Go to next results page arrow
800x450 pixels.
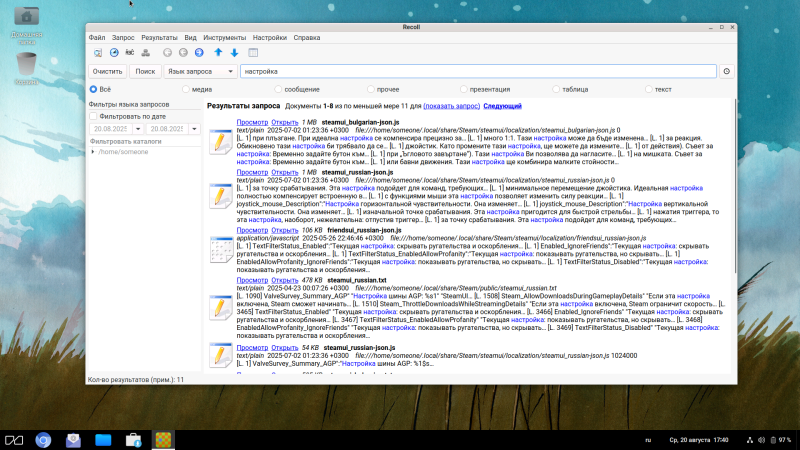pos(199,52)
